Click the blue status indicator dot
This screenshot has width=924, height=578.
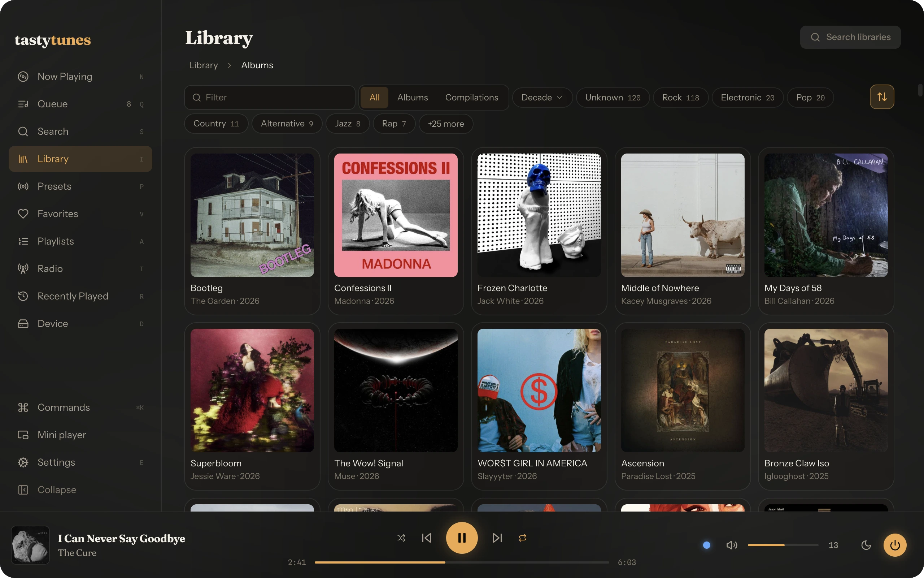[x=707, y=545]
